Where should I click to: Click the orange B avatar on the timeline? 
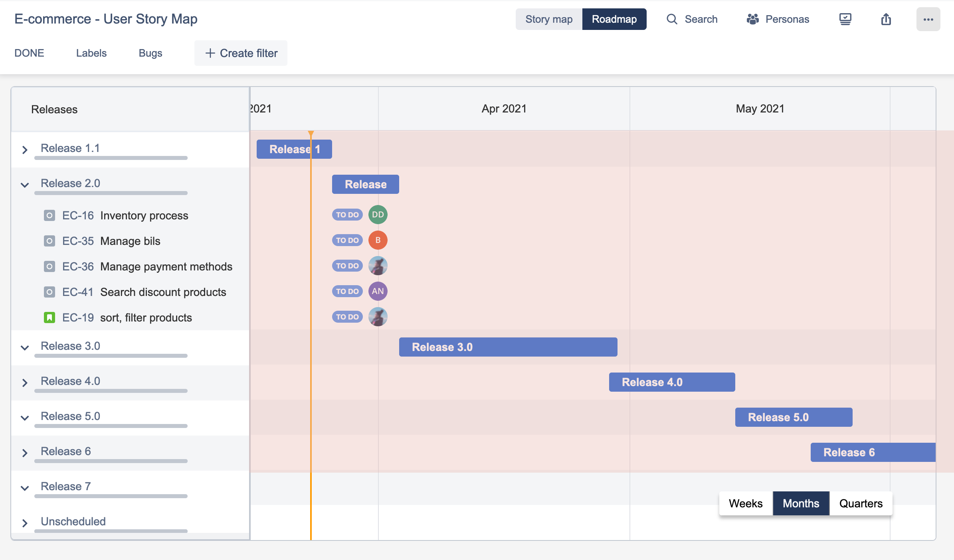tap(377, 240)
